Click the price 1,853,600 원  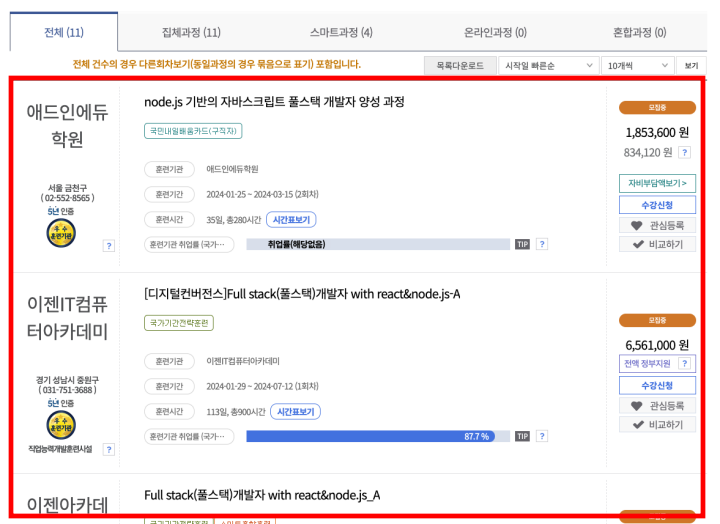click(x=657, y=133)
